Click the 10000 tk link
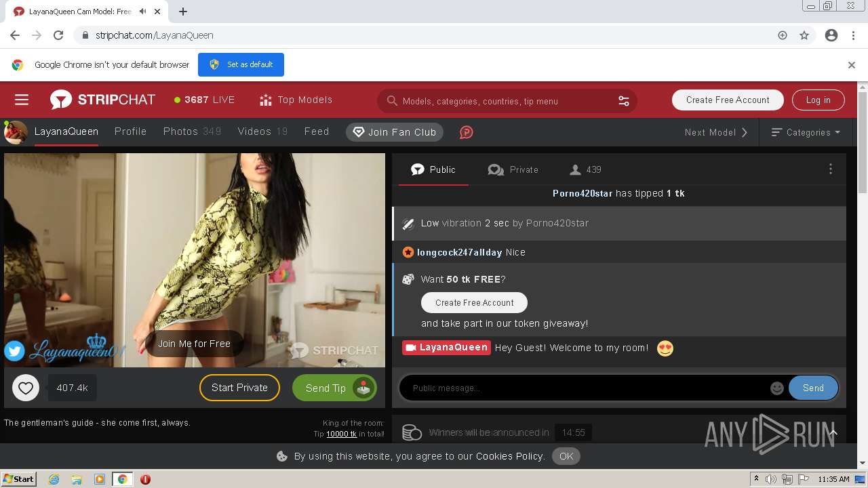Viewport: 868px width, 488px height. (x=341, y=434)
